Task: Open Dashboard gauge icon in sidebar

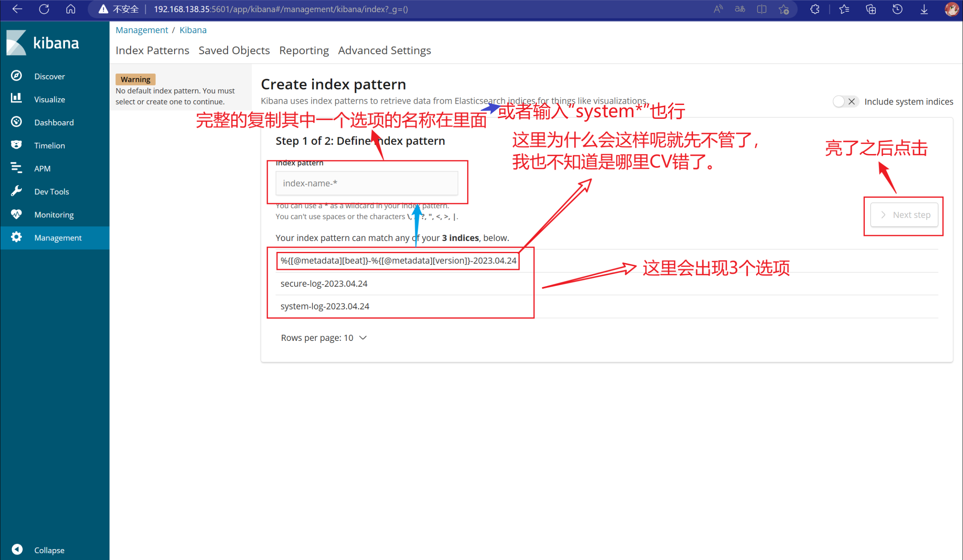Action: point(16,122)
